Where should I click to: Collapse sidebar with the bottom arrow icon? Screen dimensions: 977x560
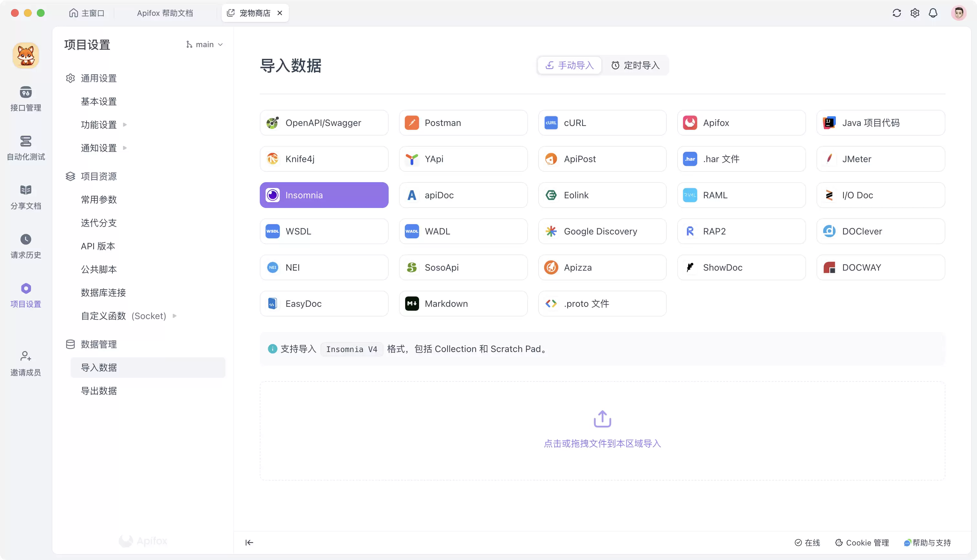click(x=249, y=542)
